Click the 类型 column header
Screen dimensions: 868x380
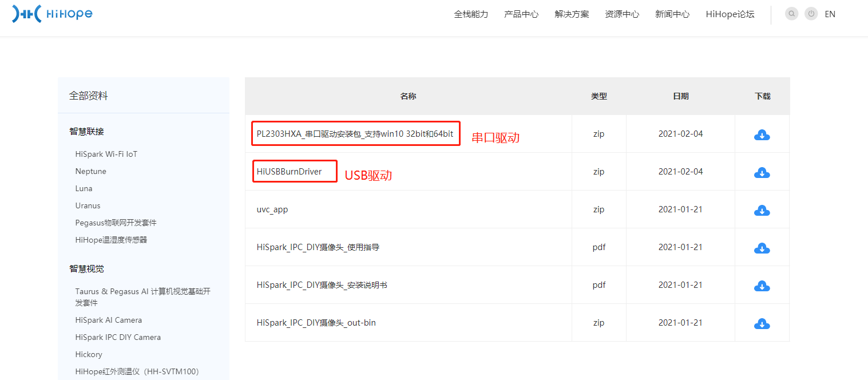(599, 96)
